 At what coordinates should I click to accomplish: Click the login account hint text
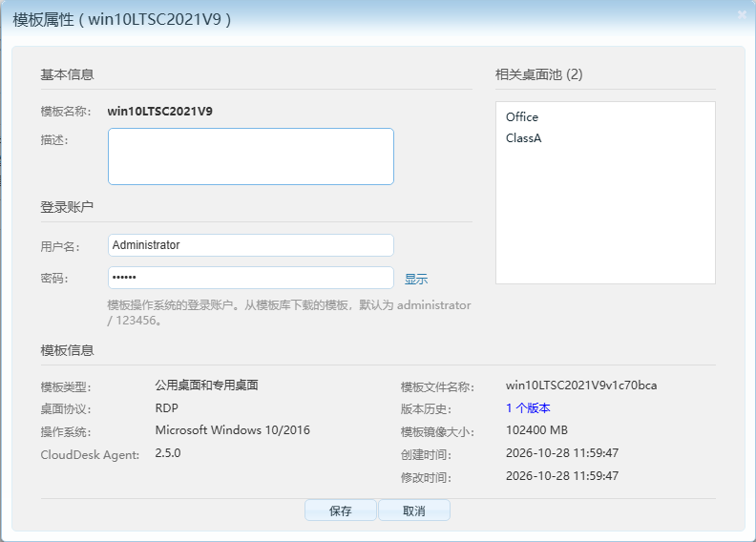click(289, 313)
